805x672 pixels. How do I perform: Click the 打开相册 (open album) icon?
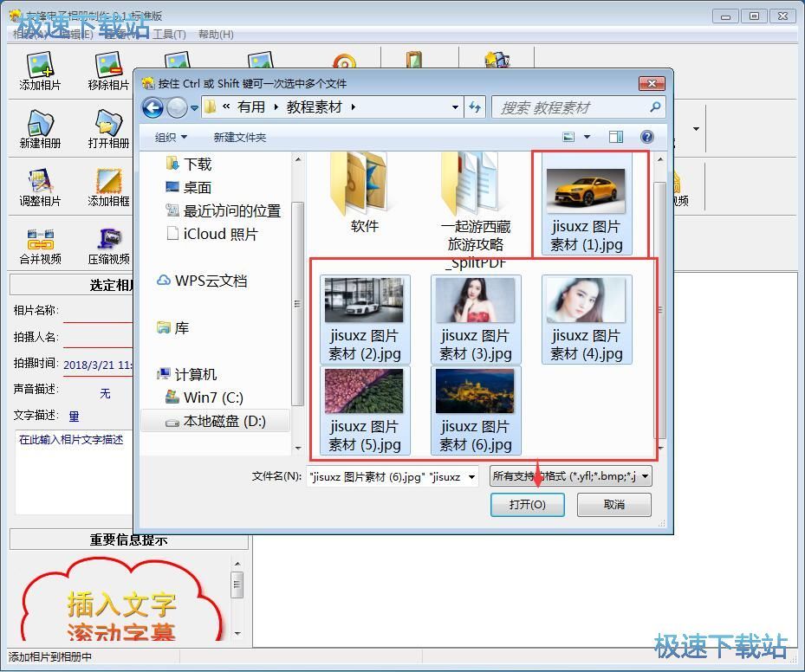tap(108, 129)
